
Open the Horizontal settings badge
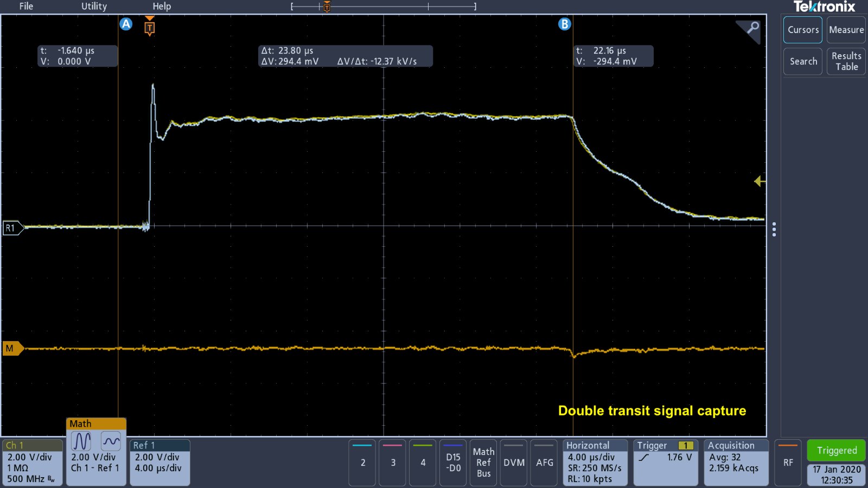(x=595, y=463)
